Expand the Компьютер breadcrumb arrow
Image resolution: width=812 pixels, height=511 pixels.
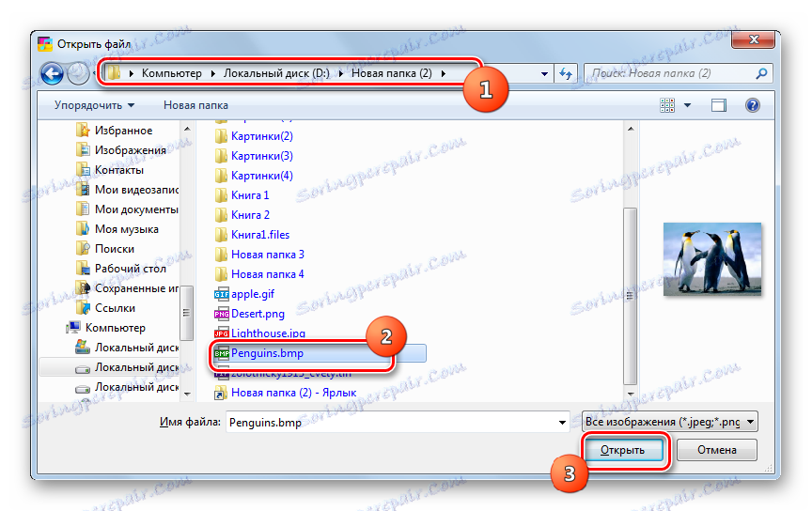(x=212, y=73)
